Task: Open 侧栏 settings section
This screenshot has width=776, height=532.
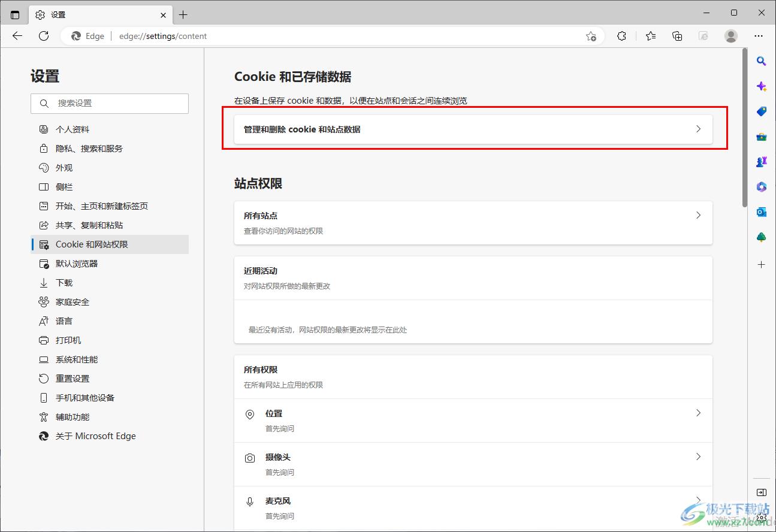Action: (x=110, y=187)
